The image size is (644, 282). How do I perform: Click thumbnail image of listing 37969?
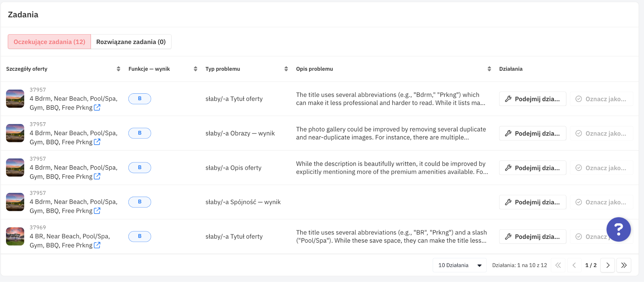click(x=15, y=236)
